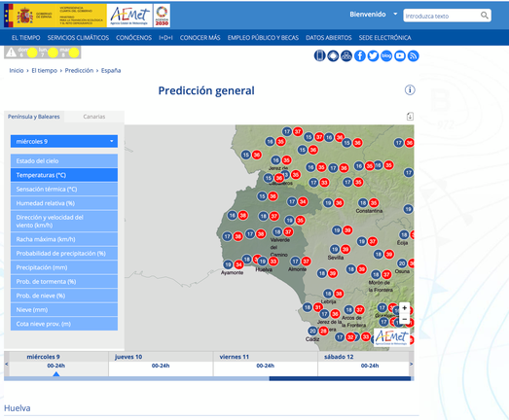Follow the Predicción breadcrumb link

pyautogui.click(x=79, y=70)
